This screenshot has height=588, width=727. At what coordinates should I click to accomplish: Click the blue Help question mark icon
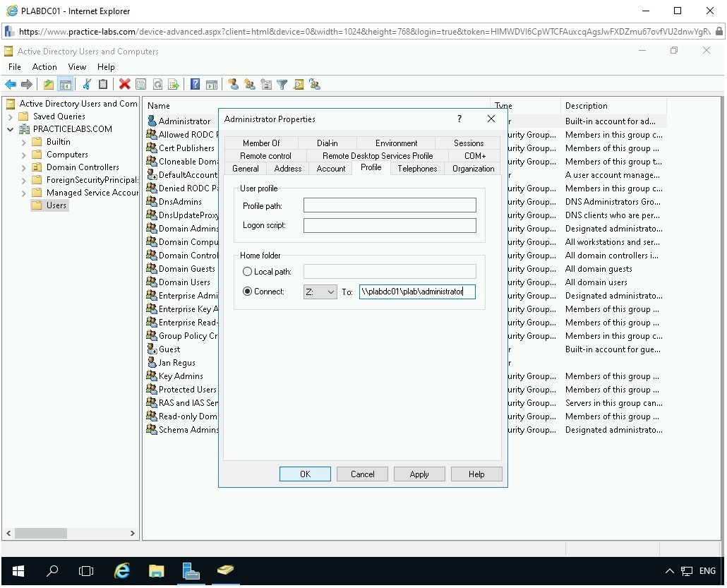[196, 85]
